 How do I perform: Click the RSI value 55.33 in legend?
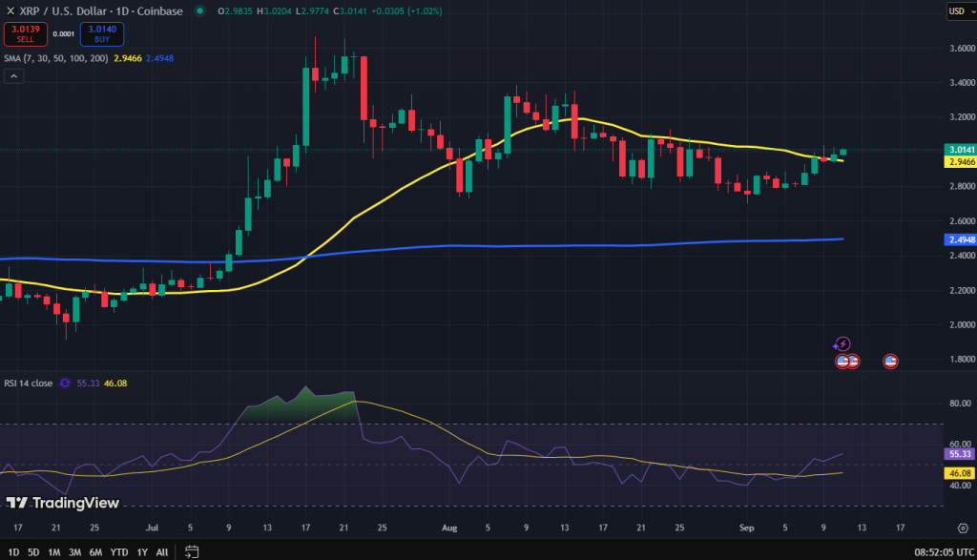pyautogui.click(x=88, y=384)
